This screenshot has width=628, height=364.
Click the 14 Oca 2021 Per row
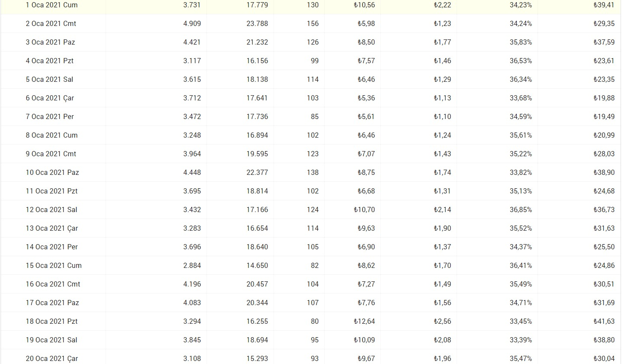(311, 247)
